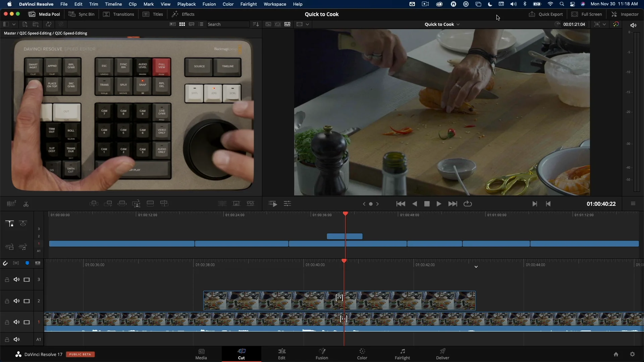This screenshot has width=644, height=362.
Task: Open the Media Pool panel
Action: click(x=45, y=14)
